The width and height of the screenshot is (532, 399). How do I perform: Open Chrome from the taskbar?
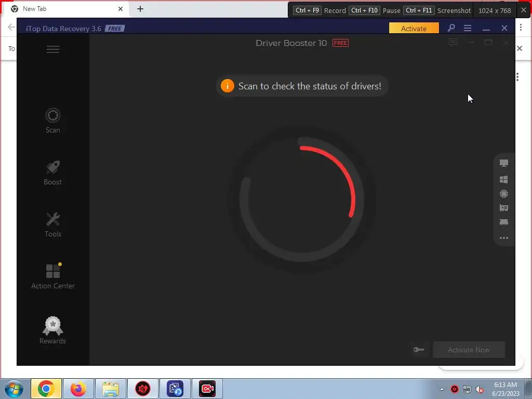46,389
